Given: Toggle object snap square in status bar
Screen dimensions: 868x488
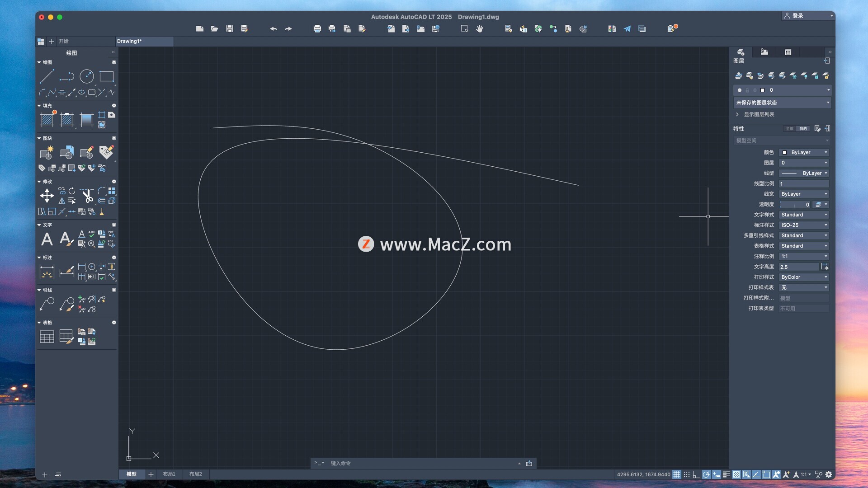Looking at the screenshot, I should [766, 474].
